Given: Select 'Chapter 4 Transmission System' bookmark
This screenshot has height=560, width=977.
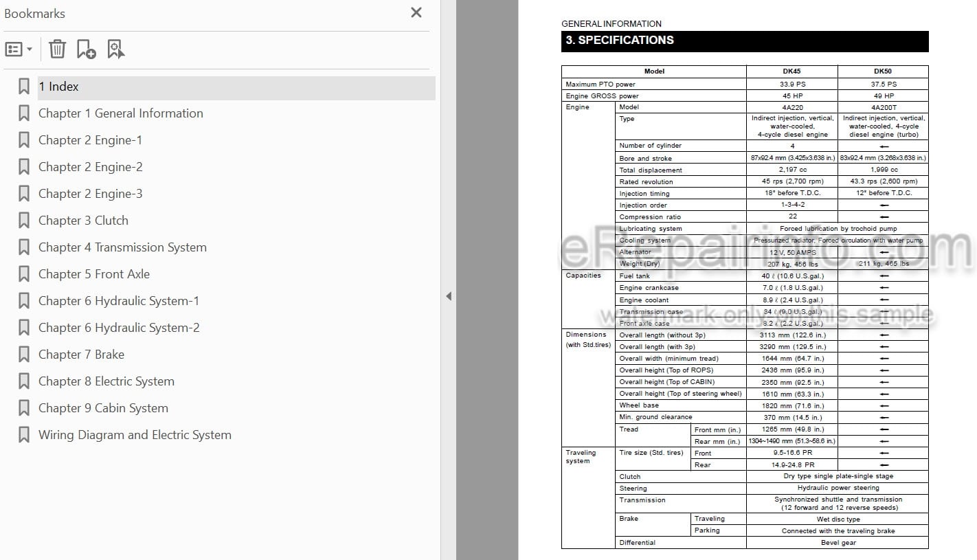Looking at the screenshot, I should coord(122,247).
